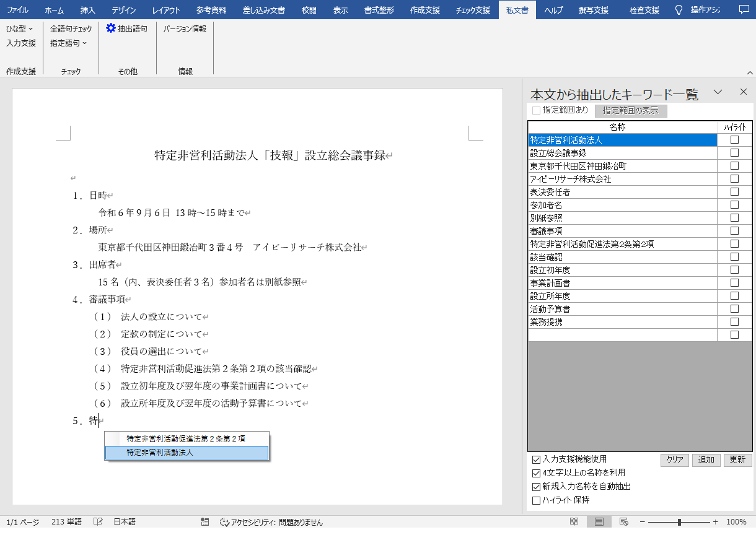Select 設立初年度 in the keyword list
This screenshot has width=756, height=535.
point(623,270)
